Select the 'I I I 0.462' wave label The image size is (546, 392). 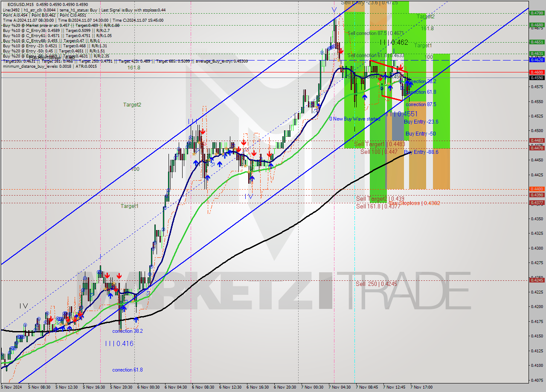(394, 42)
